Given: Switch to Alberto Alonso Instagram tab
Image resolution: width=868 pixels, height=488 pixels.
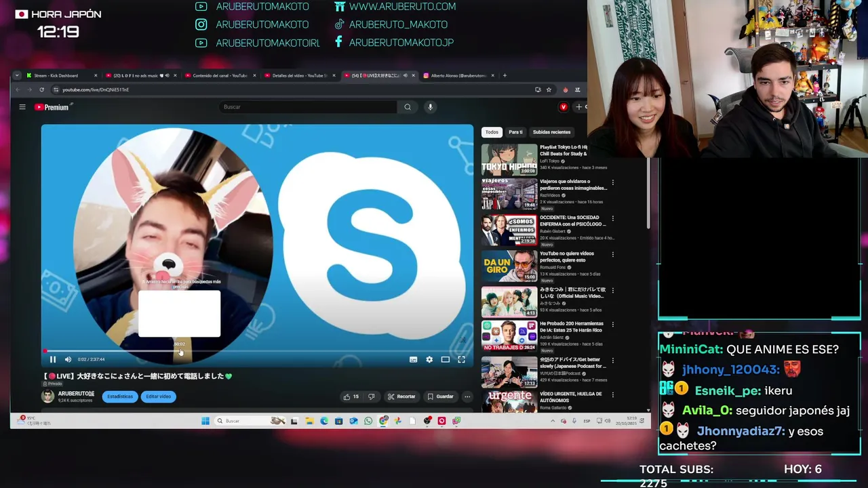Looking at the screenshot, I should pyautogui.click(x=458, y=75).
